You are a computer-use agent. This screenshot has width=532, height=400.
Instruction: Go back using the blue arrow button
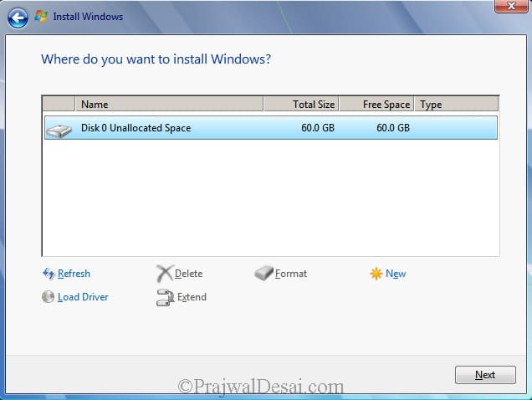click(x=18, y=18)
